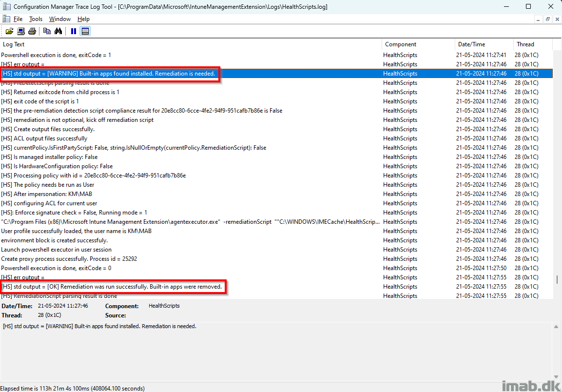Click the details text scroll-up arrow
This screenshot has width=562, height=392.
pos(556,327)
